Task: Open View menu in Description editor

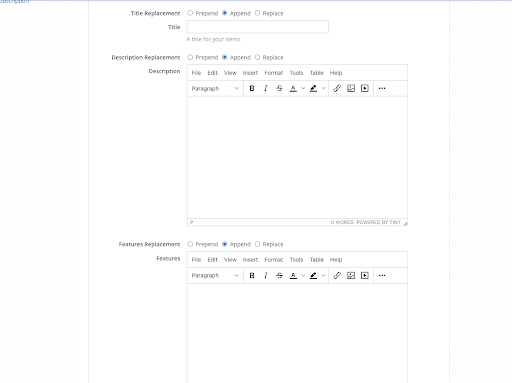Action: [x=230, y=73]
